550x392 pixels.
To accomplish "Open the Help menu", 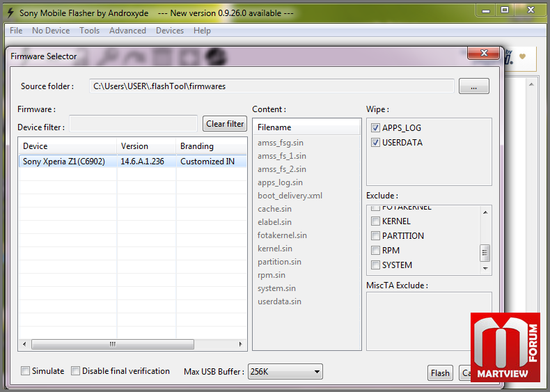I will (202, 31).
